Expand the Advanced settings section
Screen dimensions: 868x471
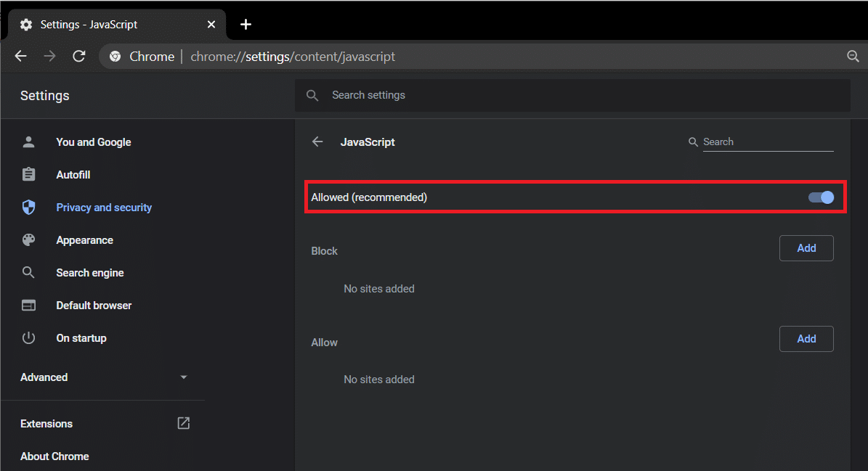coord(184,377)
